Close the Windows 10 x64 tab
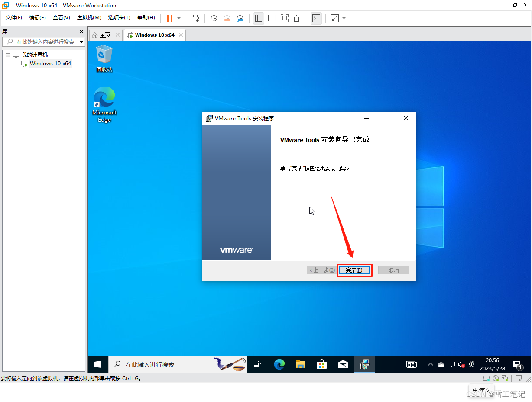 pos(181,35)
